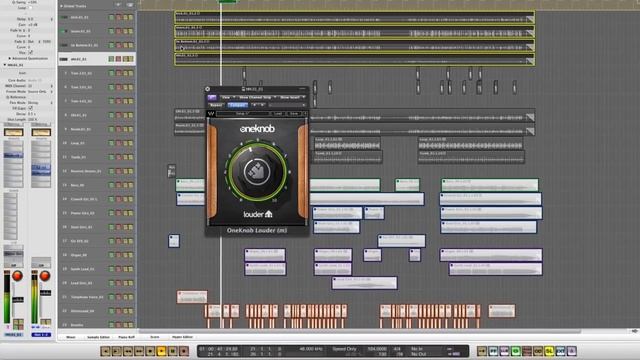
Task: Open the Show Channel Strip dropdown
Action: click(258, 98)
